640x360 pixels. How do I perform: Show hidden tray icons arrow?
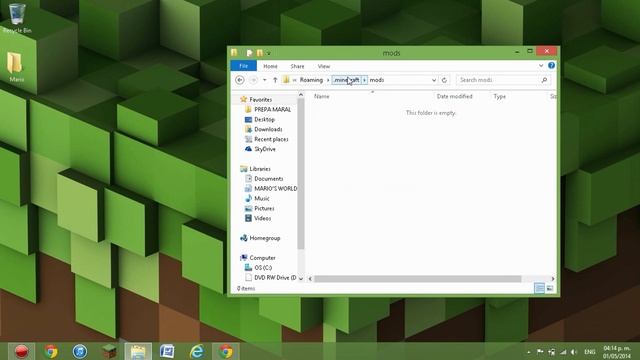coord(529,352)
